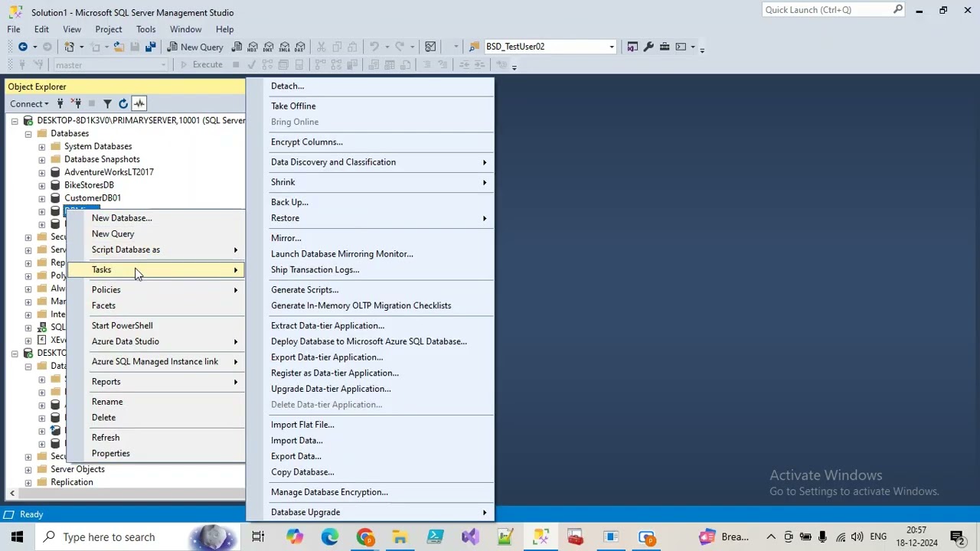
Task: Expand the Replication node
Action: click(28, 482)
